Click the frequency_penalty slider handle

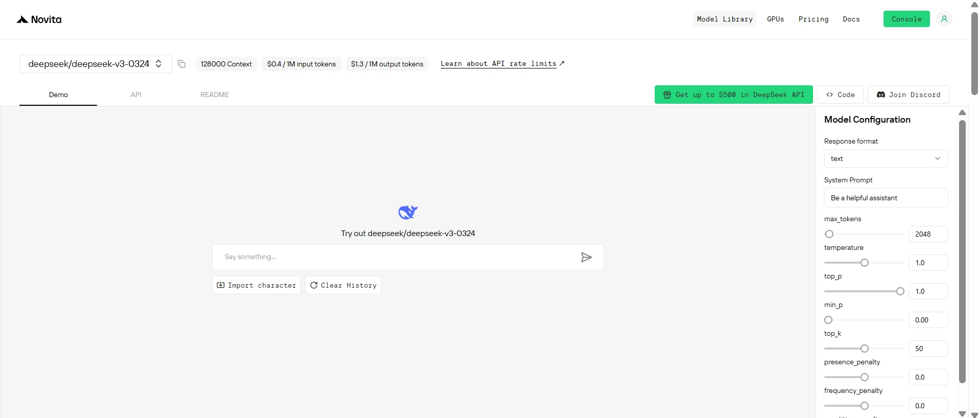[x=865, y=406]
